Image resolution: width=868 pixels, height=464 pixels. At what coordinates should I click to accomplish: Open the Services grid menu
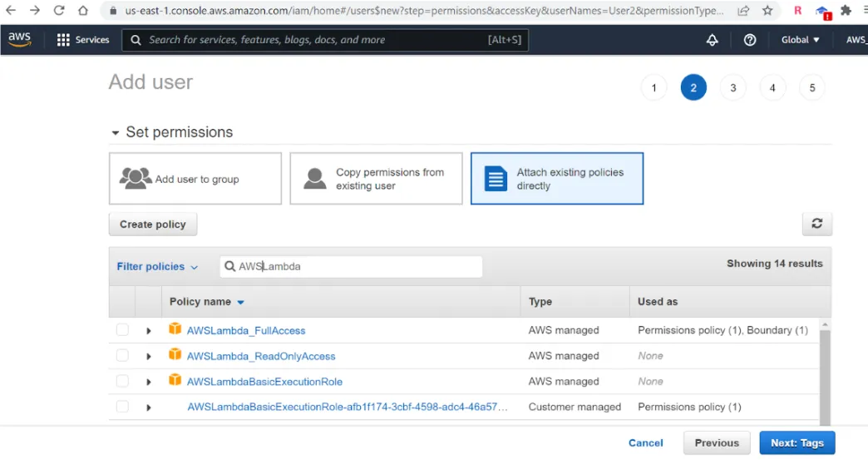click(x=83, y=40)
